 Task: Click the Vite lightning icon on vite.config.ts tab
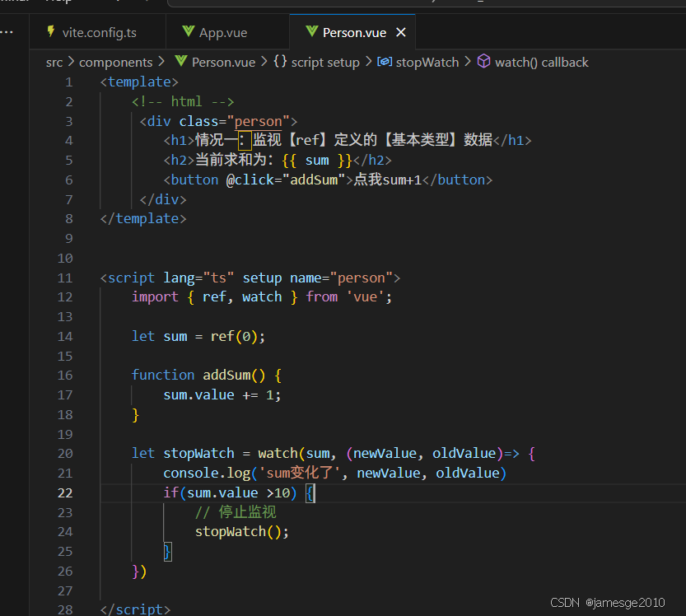point(51,31)
